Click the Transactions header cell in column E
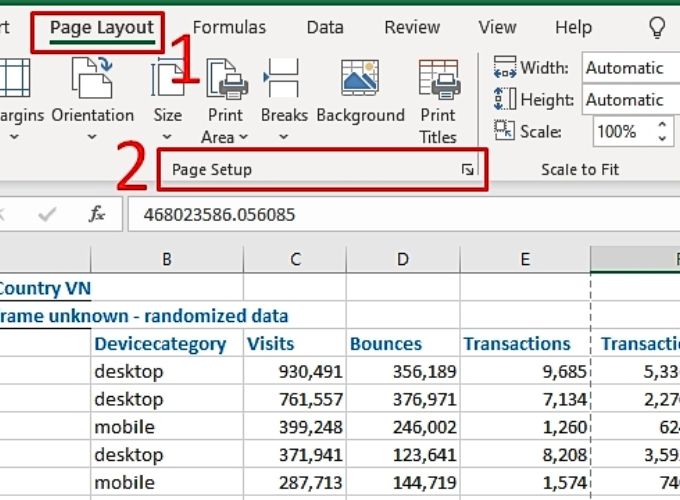680x500 pixels. 525,343
